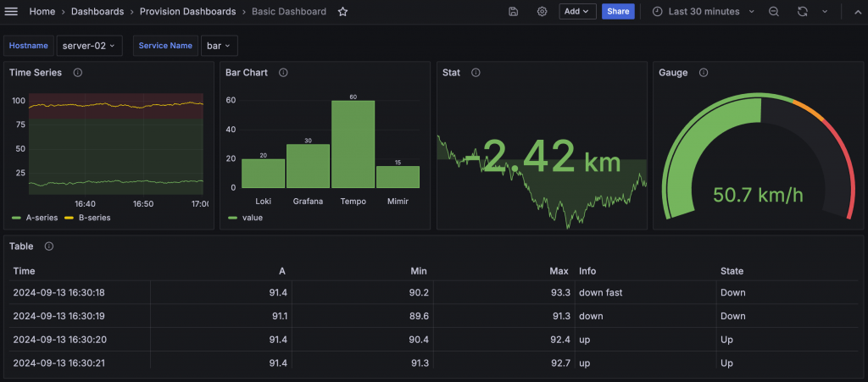The image size is (868, 382).
Task: Open the Last 30 minutes time picker
Action: 703,12
